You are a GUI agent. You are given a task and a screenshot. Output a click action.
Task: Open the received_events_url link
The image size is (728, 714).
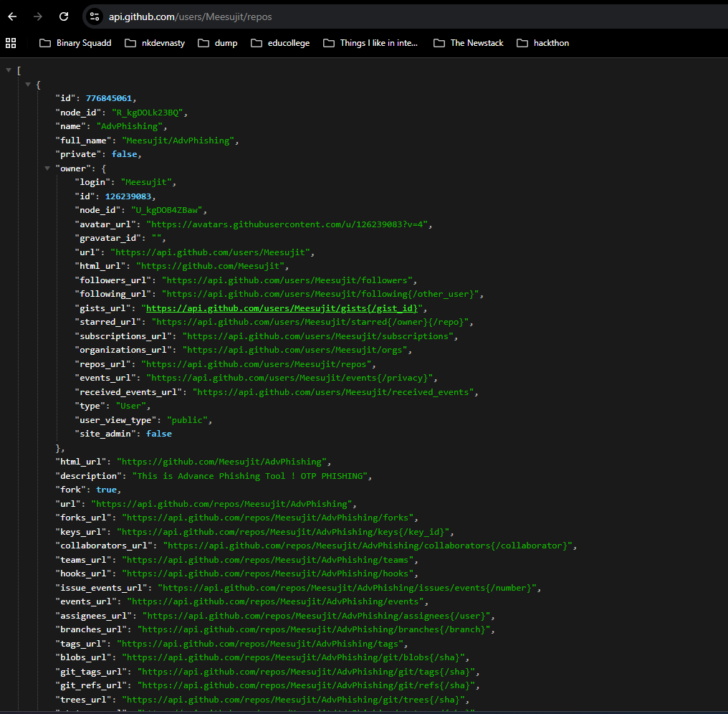333,392
